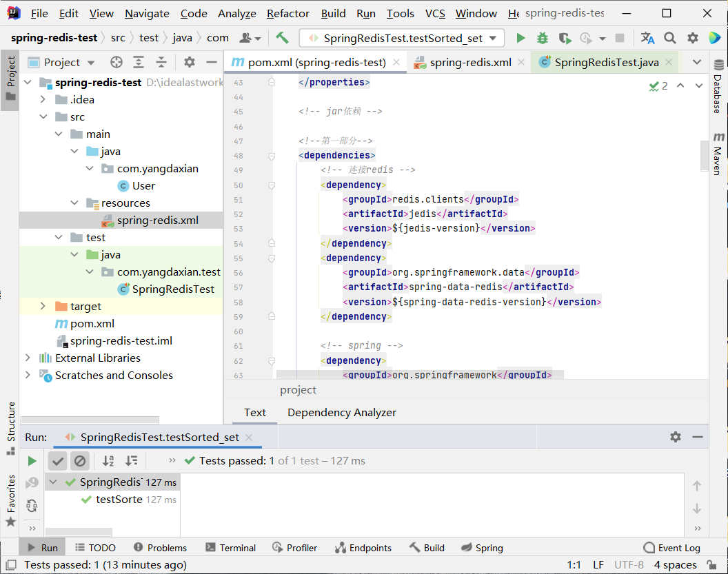Image resolution: width=728 pixels, height=574 pixels.
Task: Select pom.xml in project tree
Action: point(92,323)
